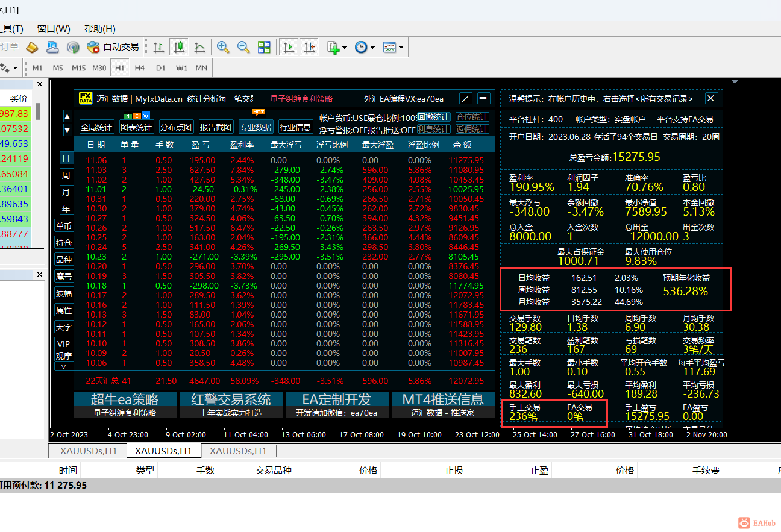Switch to yearly 年 statistics
The height and width of the screenshot is (532, 781).
pyautogui.click(x=66, y=209)
